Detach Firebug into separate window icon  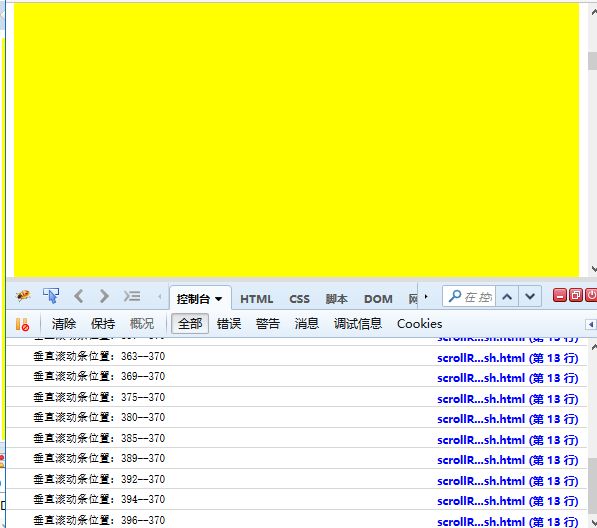[x=576, y=295]
